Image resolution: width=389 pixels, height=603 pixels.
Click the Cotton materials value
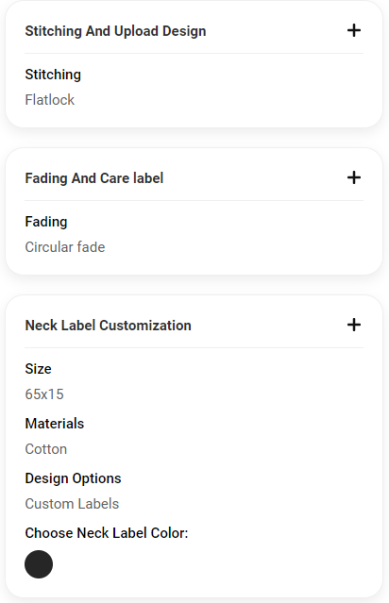click(x=46, y=449)
